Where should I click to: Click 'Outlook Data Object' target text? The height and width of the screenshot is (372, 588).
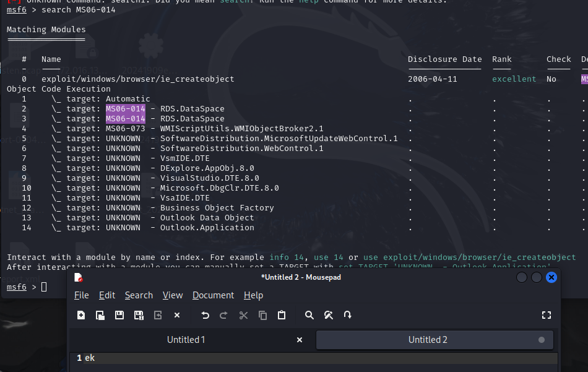(207, 218)
